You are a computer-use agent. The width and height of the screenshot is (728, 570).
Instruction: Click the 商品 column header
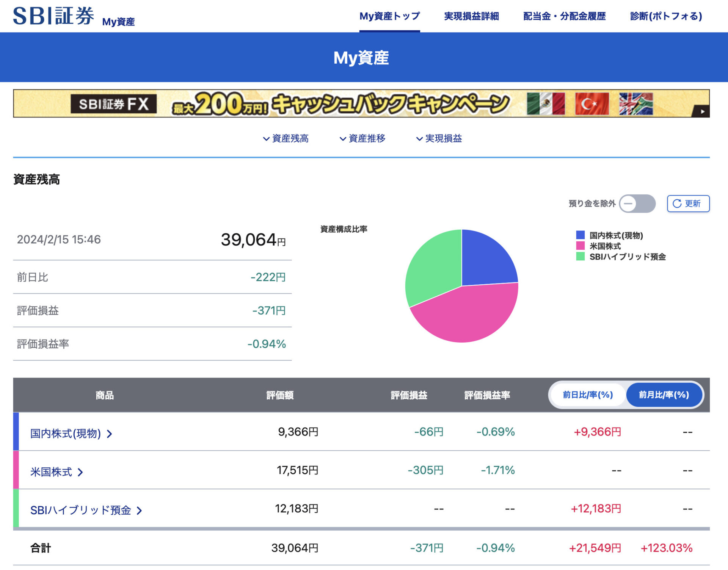pyautogui.click(x=105, y=395)
